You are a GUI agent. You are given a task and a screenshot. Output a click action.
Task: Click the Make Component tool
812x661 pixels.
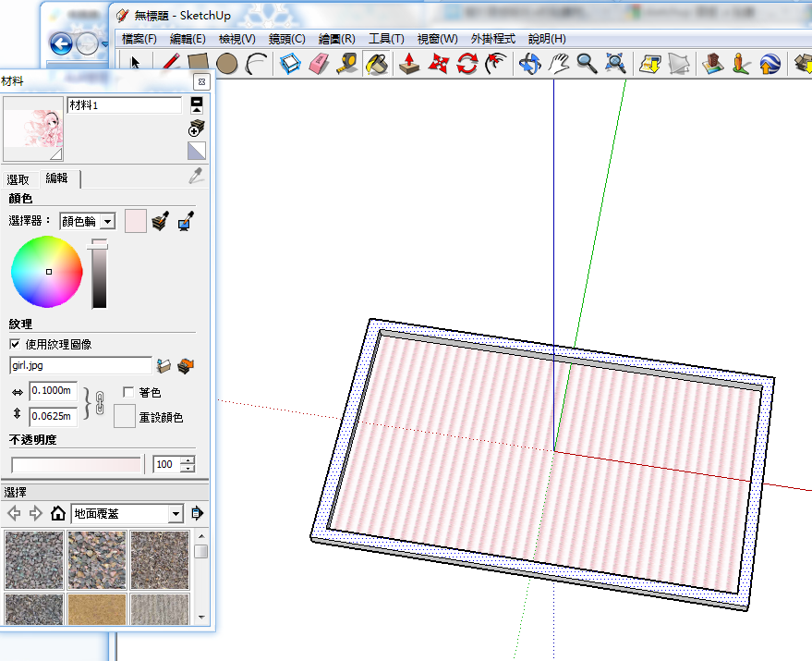coord(290,64)
